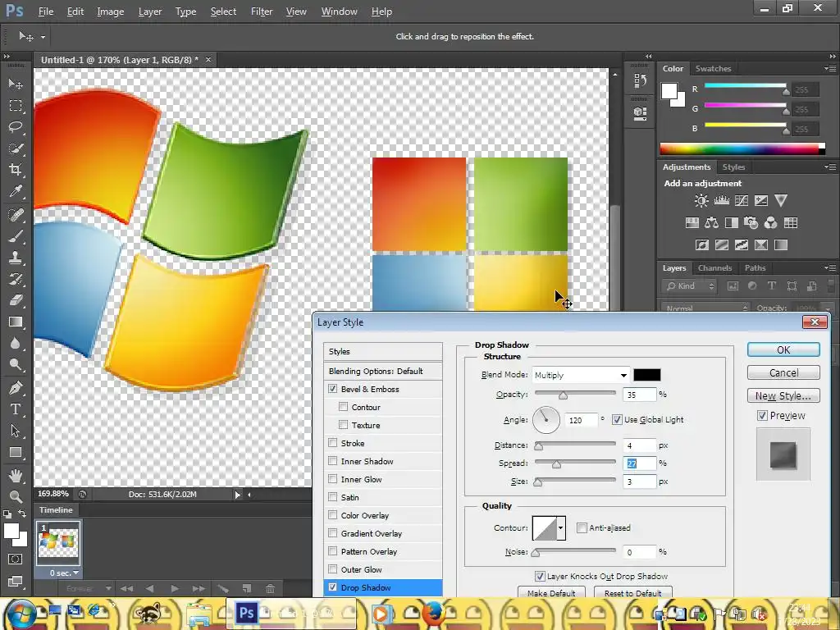Select the Blur tool droplet
The height and width of the screenshot is (630, 840).
coord(16,344)
